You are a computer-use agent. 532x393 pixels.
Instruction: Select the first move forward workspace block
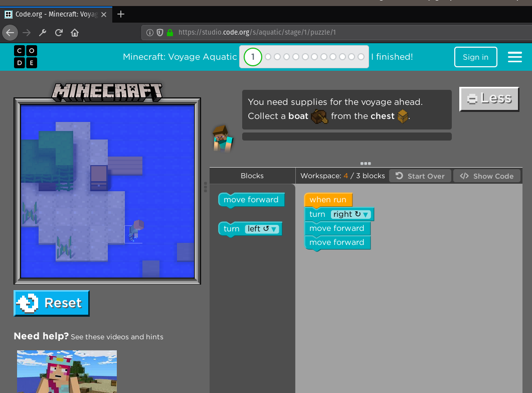pos(337,228)
